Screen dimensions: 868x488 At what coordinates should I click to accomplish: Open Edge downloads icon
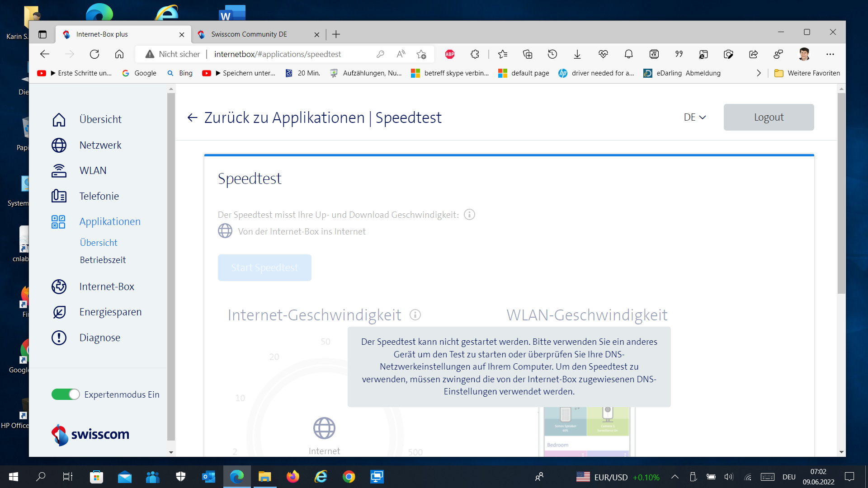pyautogui.click(x=577, y=54)
